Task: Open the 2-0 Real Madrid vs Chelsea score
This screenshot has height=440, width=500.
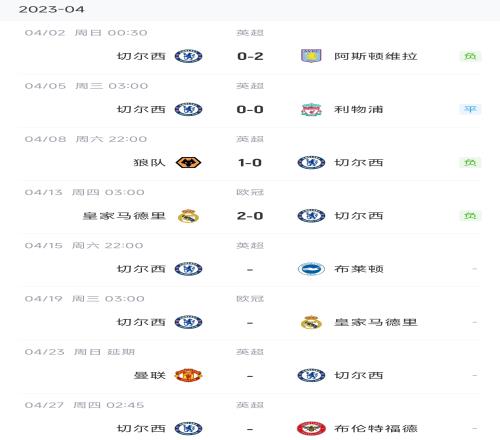Action: click(250, 216)
